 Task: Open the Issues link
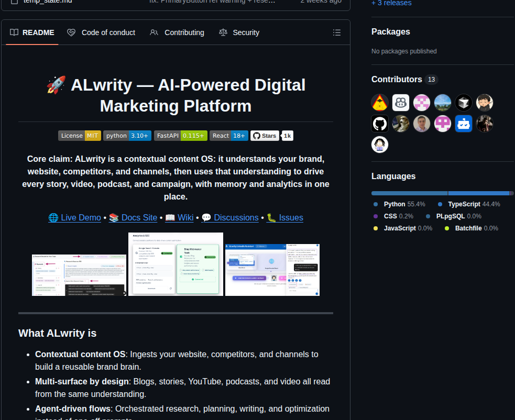(285, 217)
